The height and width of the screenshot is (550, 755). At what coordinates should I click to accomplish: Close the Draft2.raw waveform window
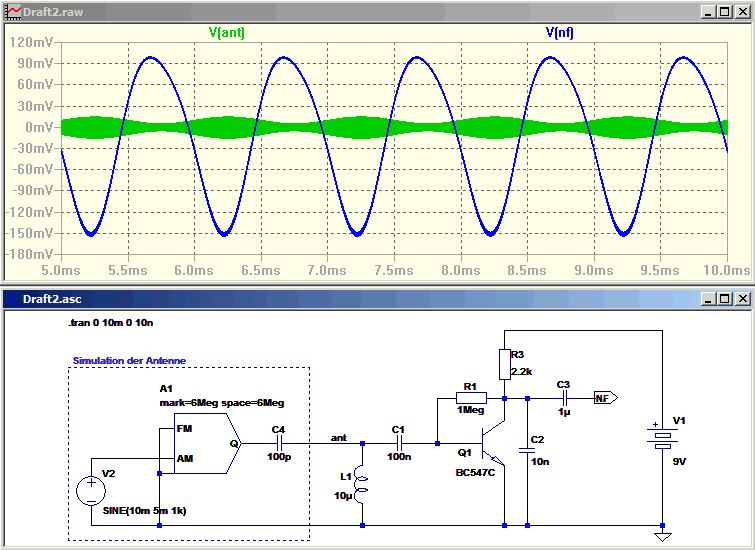point(742,12)
